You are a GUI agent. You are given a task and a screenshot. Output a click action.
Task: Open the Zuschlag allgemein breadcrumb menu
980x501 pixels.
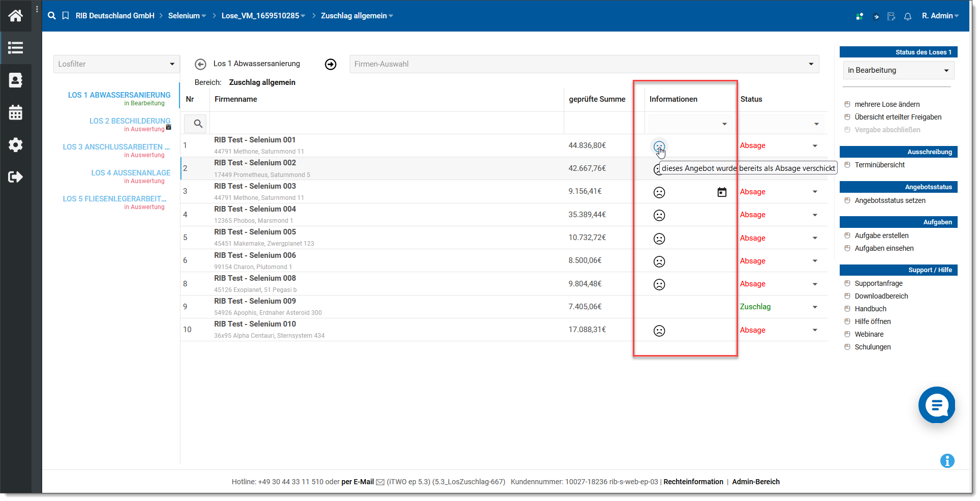[x=357, y=16]
